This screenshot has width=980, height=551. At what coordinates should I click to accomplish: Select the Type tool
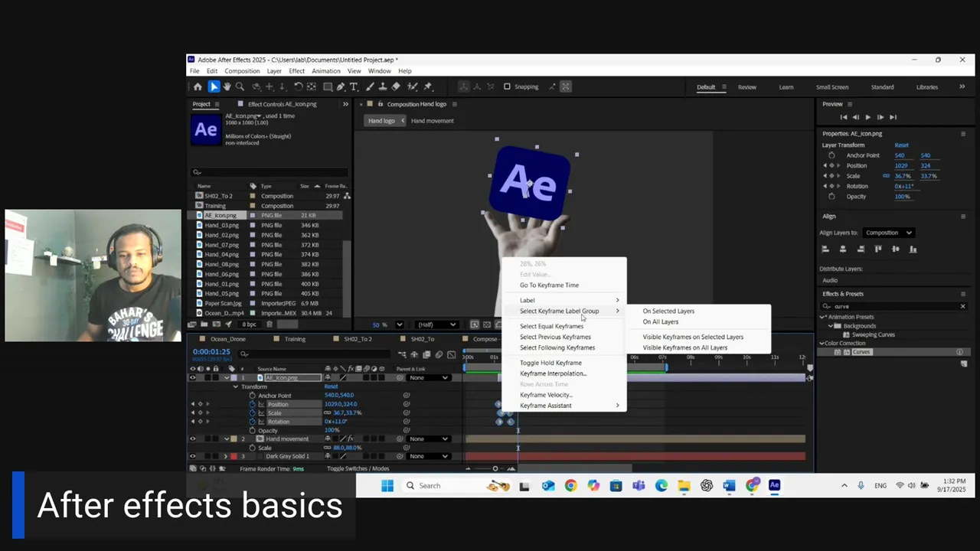pos(354,86)
